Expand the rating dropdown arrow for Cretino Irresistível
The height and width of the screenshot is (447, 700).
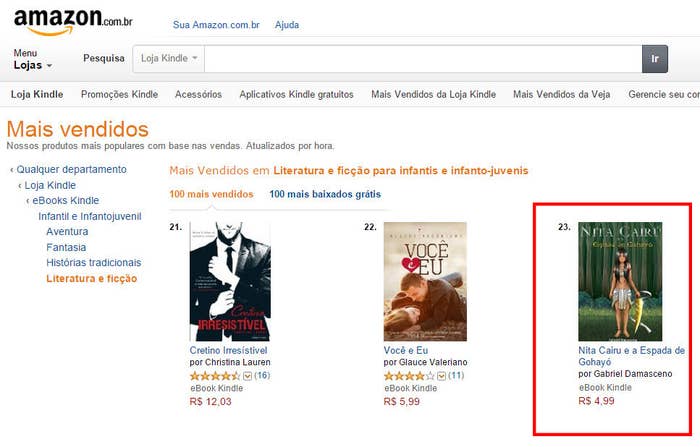click(248, 376)
